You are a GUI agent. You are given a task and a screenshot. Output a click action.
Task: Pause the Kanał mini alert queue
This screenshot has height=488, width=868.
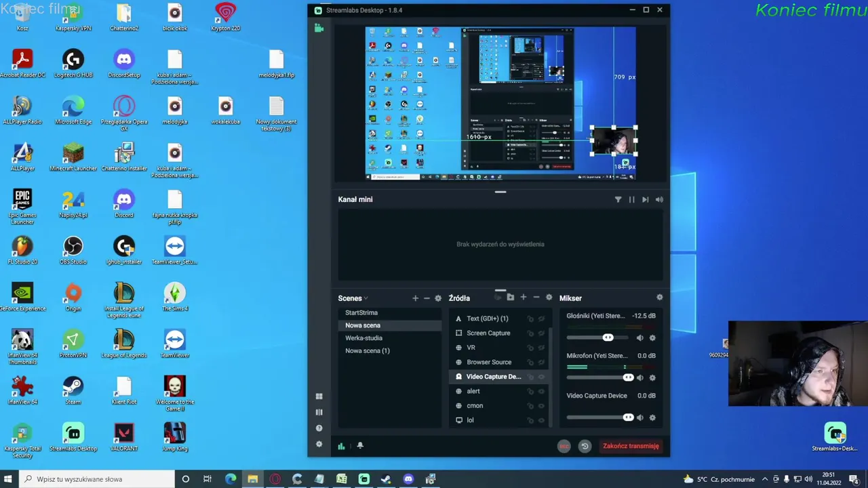point(632,199)
